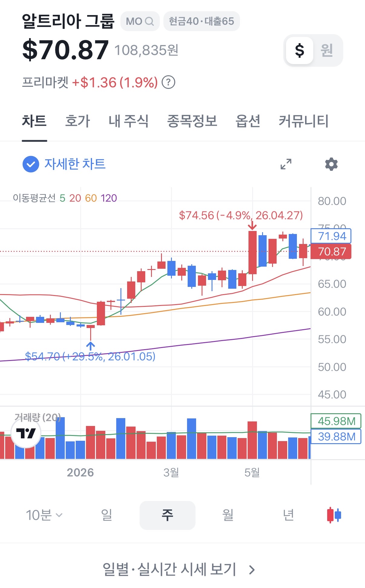Tap the TradingView logo badge
The image size is (365, 588).
point(26,433)
